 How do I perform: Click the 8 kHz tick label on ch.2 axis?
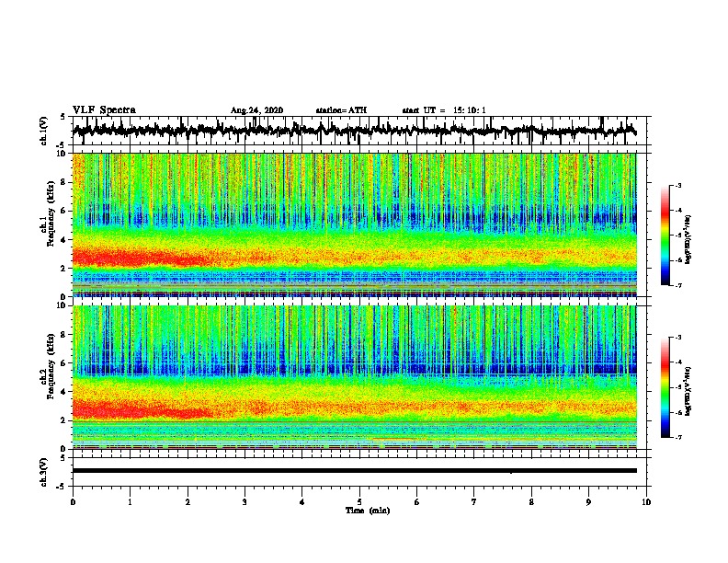(64, 335)
